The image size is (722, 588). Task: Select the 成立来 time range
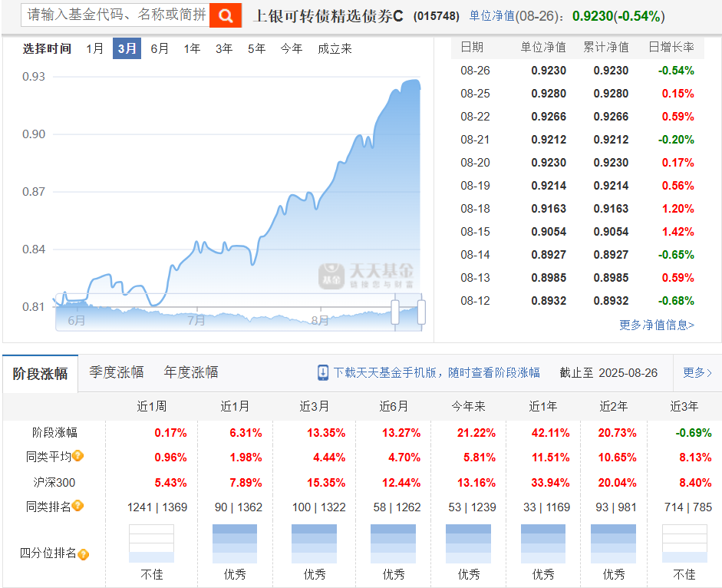[x=335, y=48]
